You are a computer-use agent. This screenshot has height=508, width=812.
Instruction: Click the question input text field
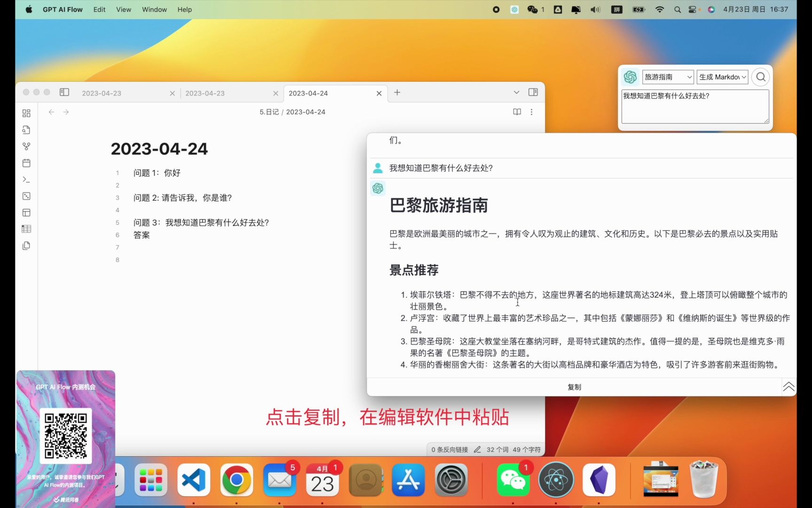695,107
